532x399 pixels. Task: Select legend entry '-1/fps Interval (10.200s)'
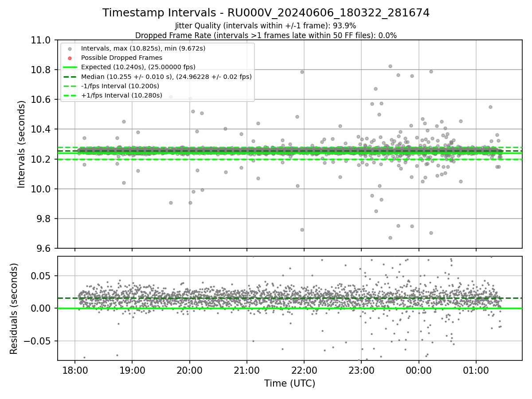tap(120, 86)
